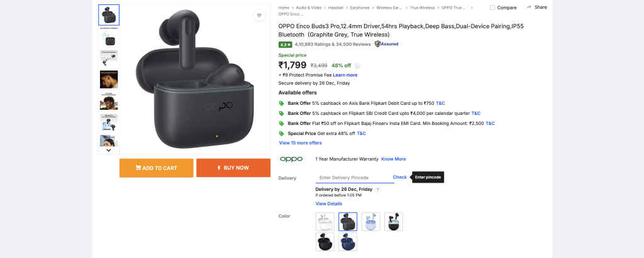The height and width of the screenshot is (258, 644).
Task: Click the 4.3 star rating badge
Action: tap(285, 45)
